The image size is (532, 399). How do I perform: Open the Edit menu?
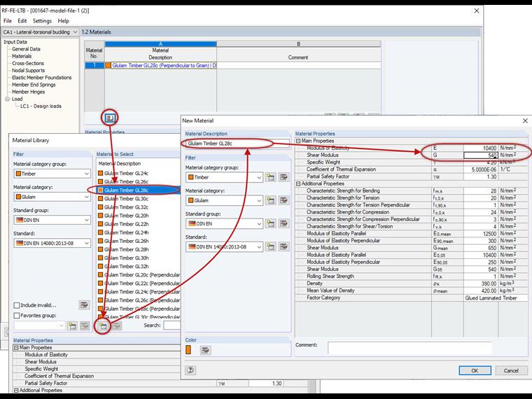[22, 21]
